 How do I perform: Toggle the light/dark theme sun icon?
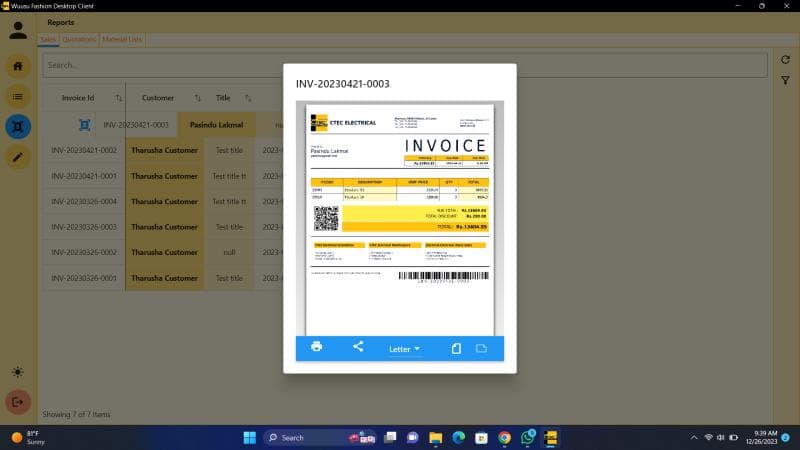[x=18, y=371]
